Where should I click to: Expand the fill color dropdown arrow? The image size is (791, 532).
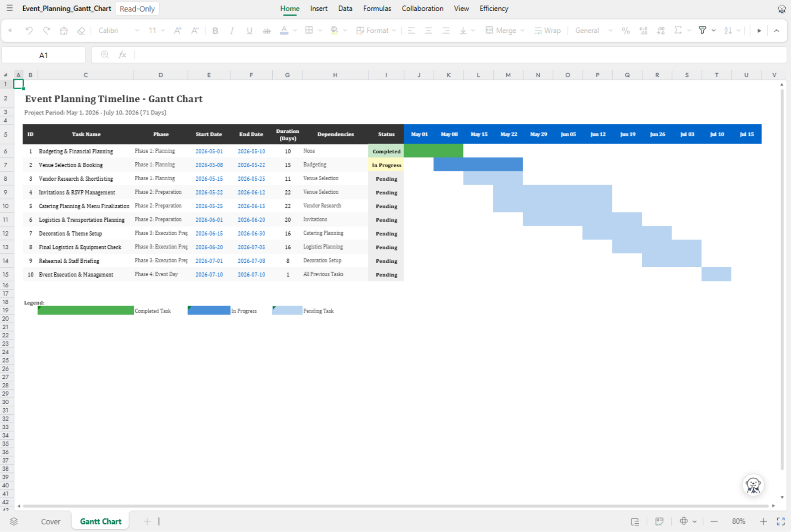[x=345, y=30]
